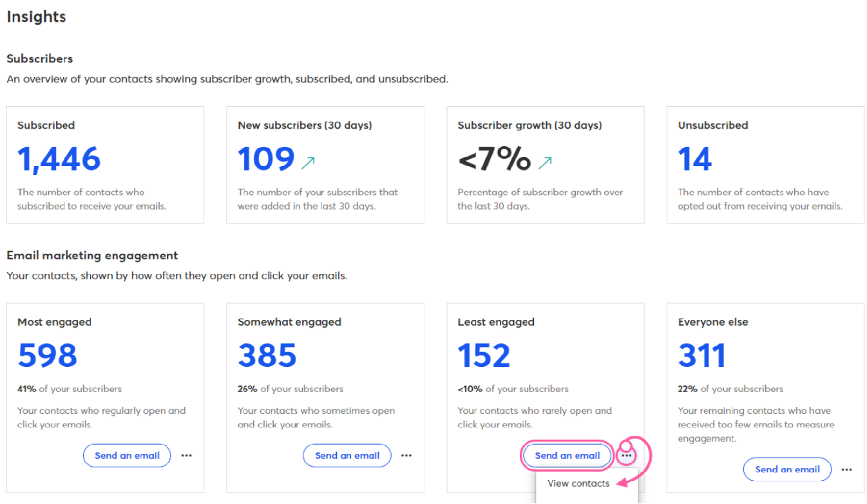Screen dimensions: 867x504
Task: Click the 109 New subscribers number
Action: click(266, 159)
